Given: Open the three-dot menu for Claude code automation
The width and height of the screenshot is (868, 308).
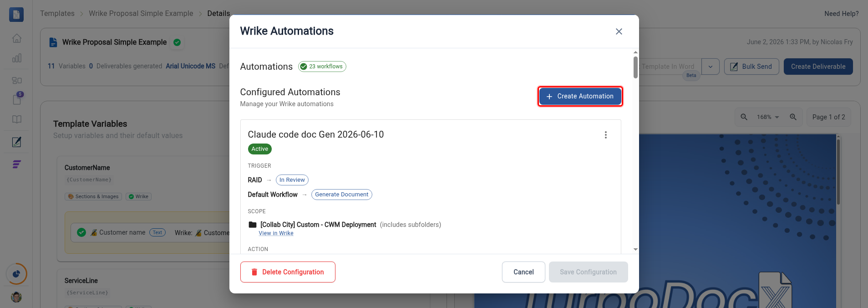Looking at the screenshot, I should pos(605,135).
